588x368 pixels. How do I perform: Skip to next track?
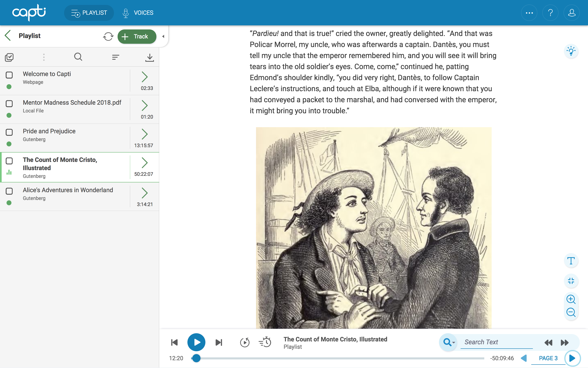point(219,342)
